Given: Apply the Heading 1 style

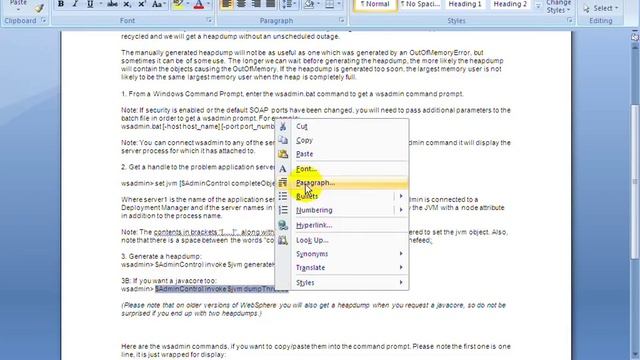Looking at the screenshot, I should coord(464,4).
